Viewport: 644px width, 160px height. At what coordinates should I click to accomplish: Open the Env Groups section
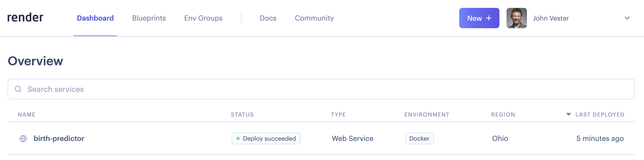203,18
